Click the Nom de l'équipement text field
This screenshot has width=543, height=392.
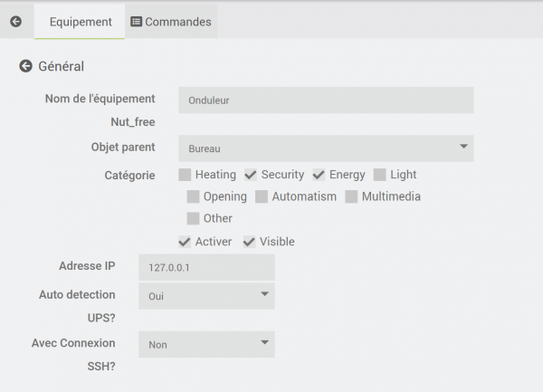[x=326, y=100]
